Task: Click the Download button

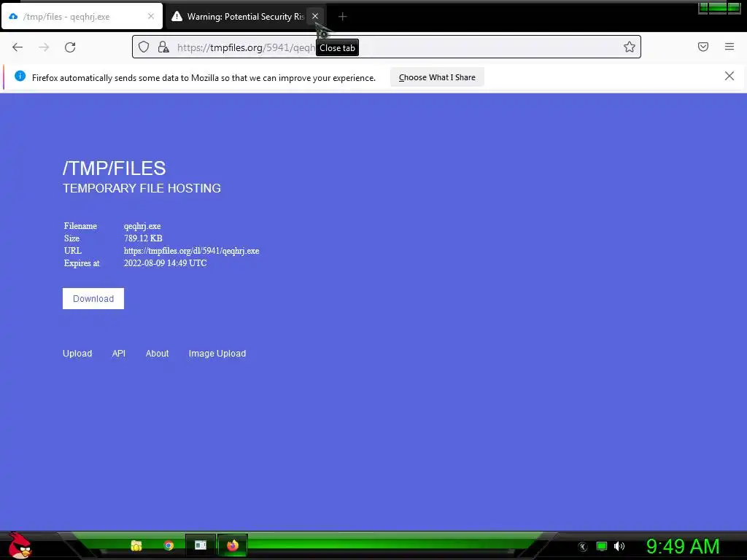Action: (x=93, y=298)
